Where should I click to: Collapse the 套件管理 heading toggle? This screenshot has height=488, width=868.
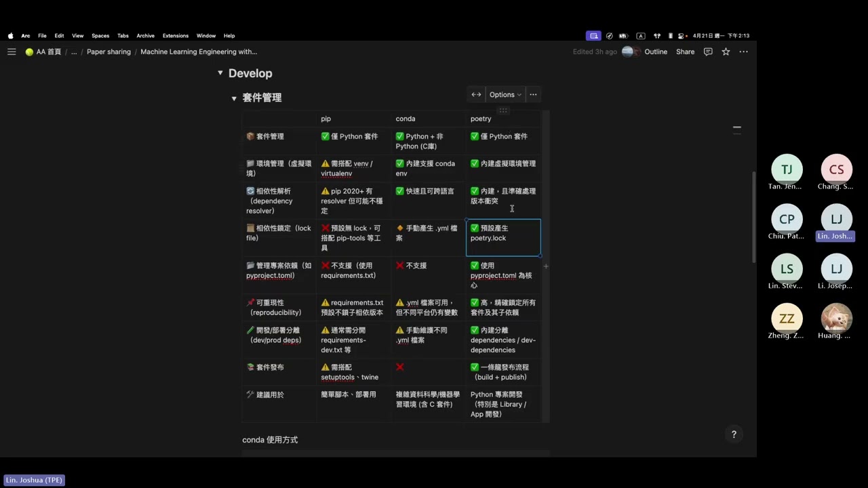pyautogui.click(x=234, y=98)
